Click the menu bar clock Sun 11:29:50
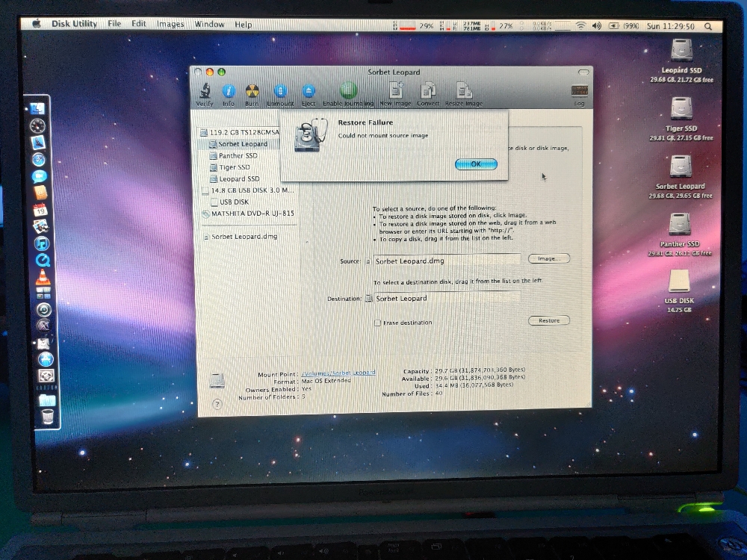747x560 pixels. coord(670,26)
